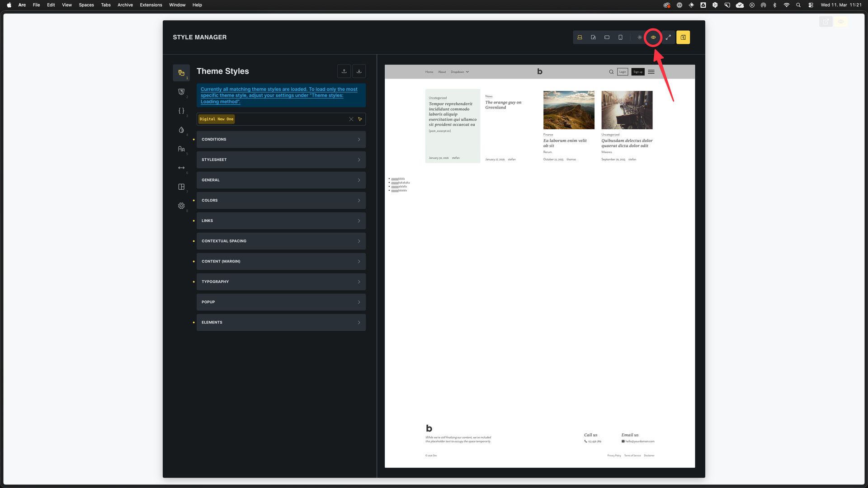Open the layout grid sidebar panel
Viewport: 868px width, 488px height.
pos(181,187)
